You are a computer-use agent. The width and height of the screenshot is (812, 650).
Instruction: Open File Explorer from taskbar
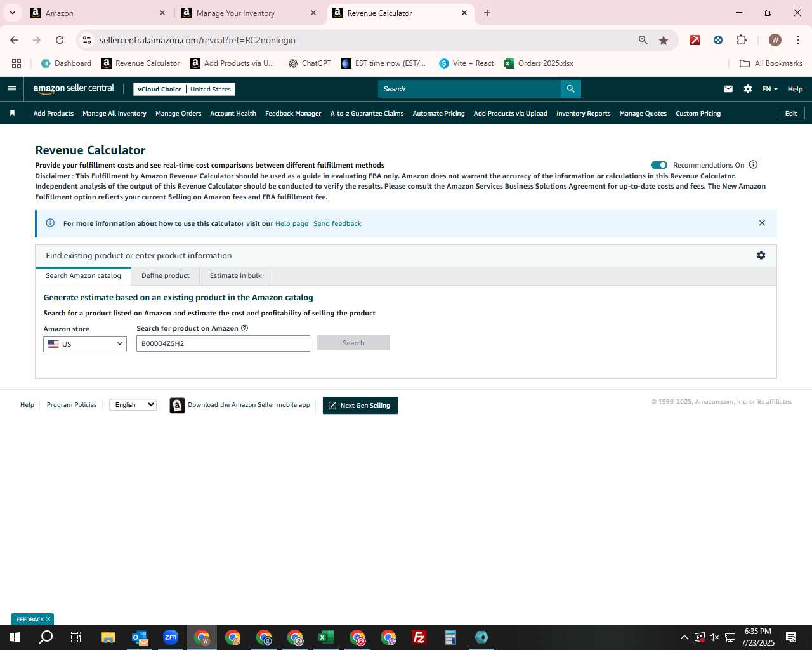click(x=108, y=637)
